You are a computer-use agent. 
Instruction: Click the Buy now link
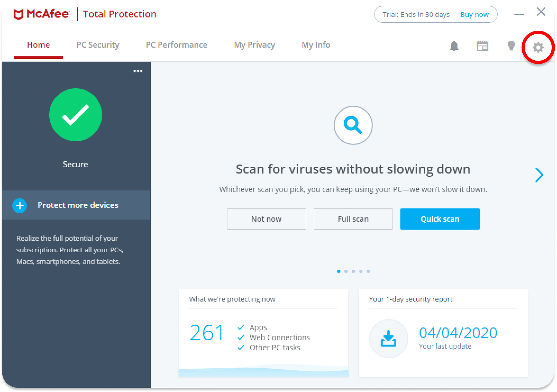474,15
